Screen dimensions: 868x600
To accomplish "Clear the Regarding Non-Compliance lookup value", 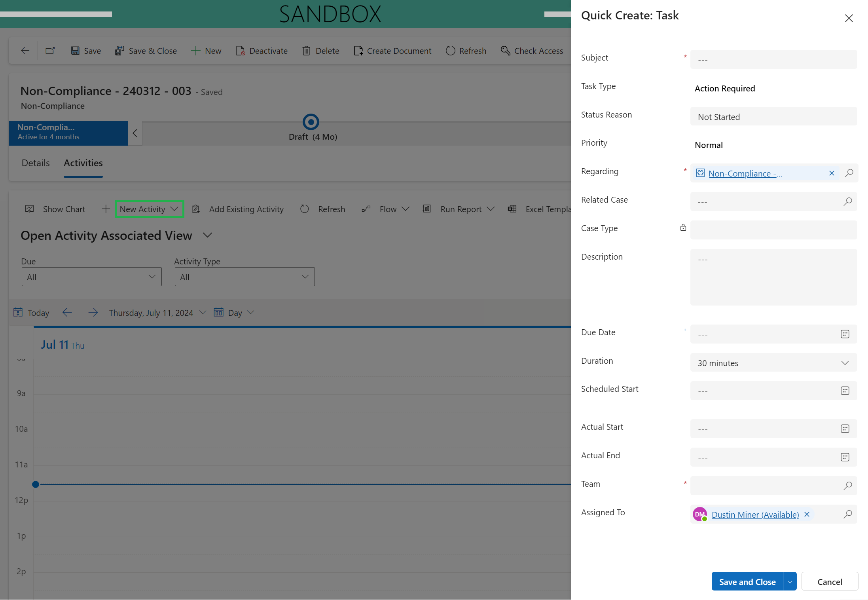I will [x=832, y=173].
